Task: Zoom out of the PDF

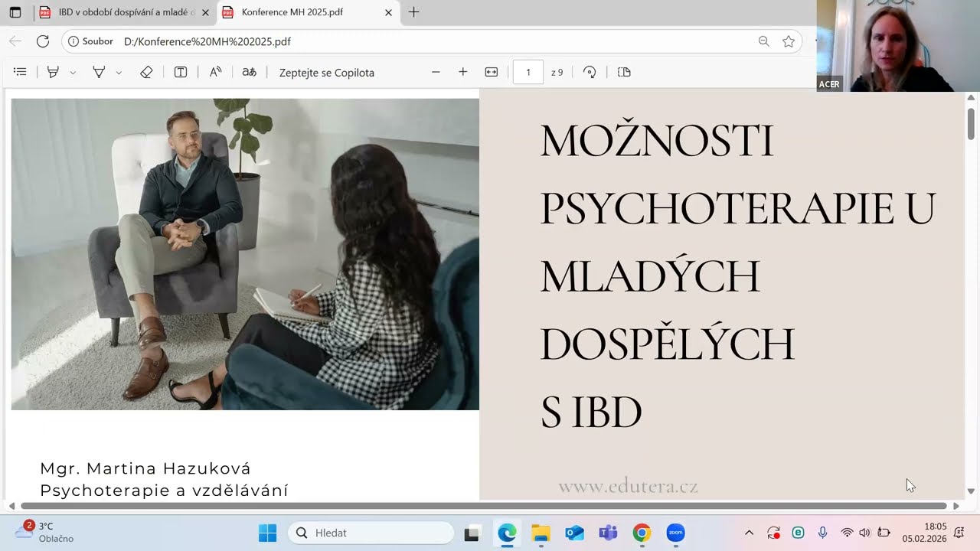Action: (x=436, y=72)
